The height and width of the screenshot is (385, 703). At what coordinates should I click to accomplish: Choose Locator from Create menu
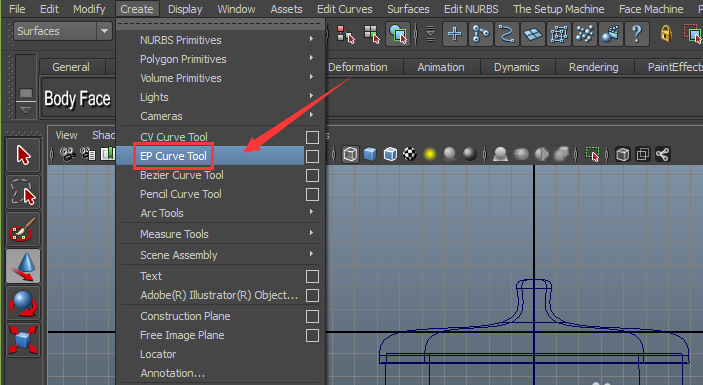[158, 354]
